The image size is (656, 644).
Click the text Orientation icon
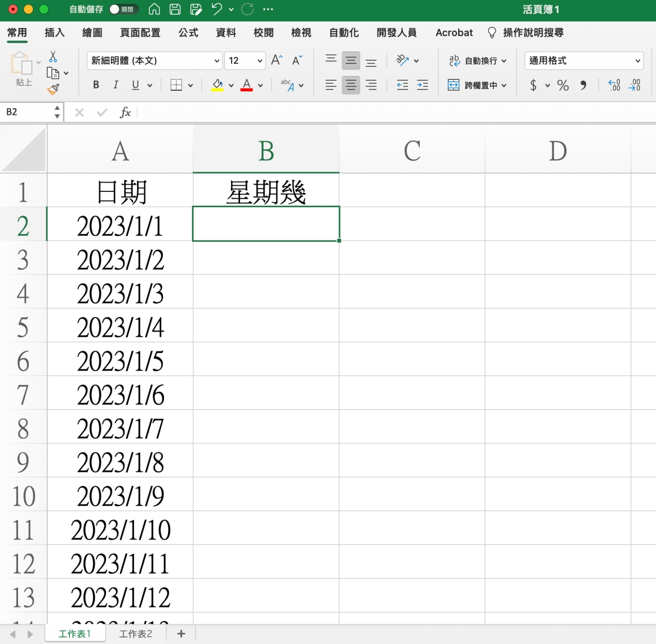pos(403,60)
